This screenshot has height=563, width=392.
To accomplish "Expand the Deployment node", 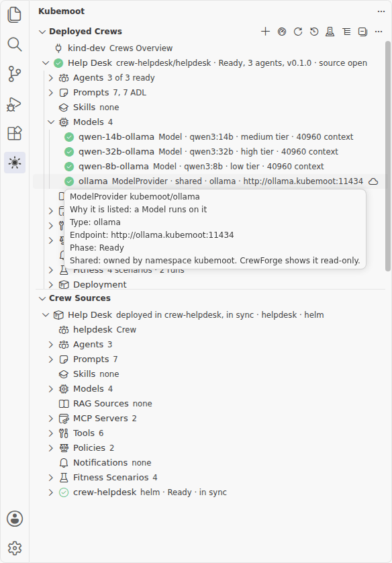I will 51,285.
